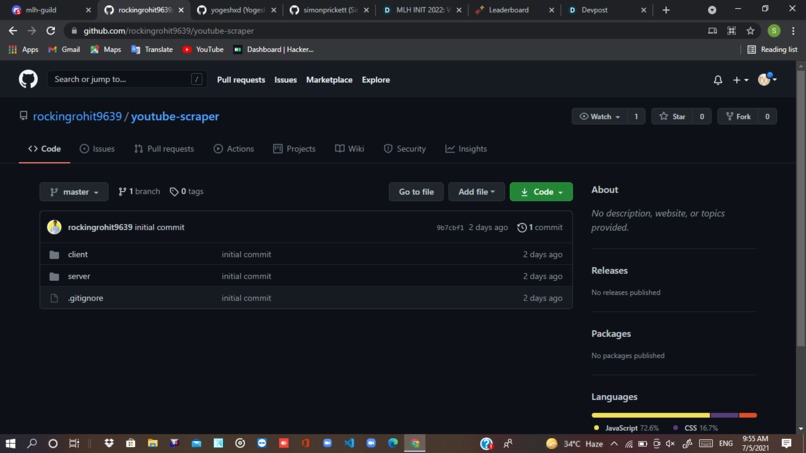This screenshot has height=453, width=806.
Task: View the 1 branch link
Action: tap(139, 191)
